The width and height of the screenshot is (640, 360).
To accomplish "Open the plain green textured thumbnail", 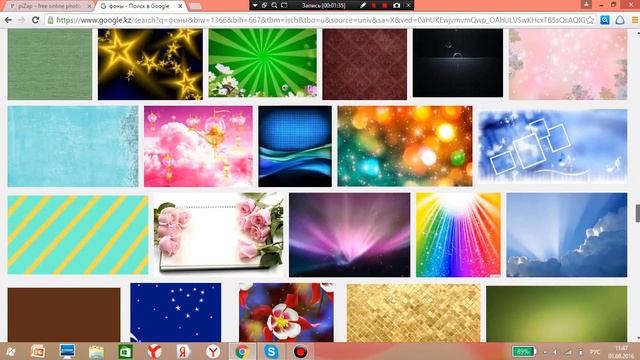I will (x=50, y=64).
